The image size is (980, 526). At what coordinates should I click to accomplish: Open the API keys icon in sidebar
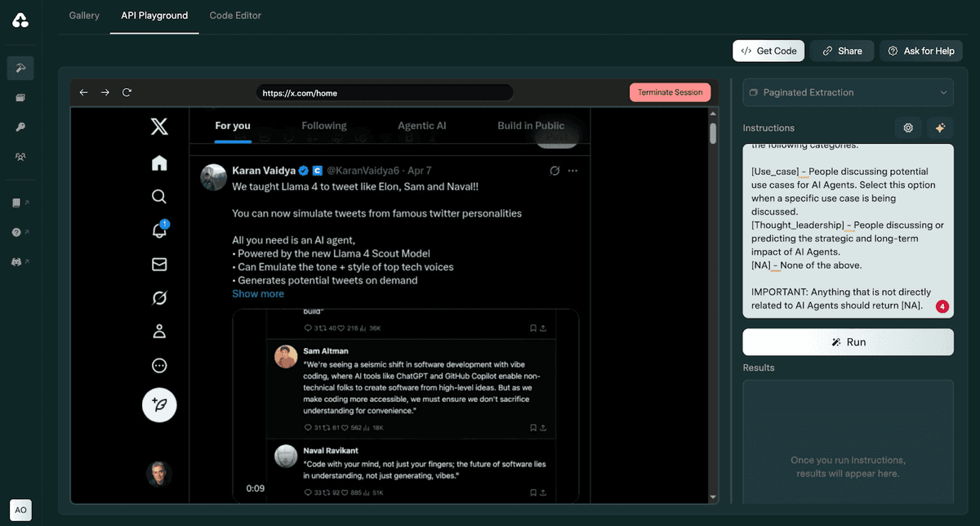pos(20,127)
